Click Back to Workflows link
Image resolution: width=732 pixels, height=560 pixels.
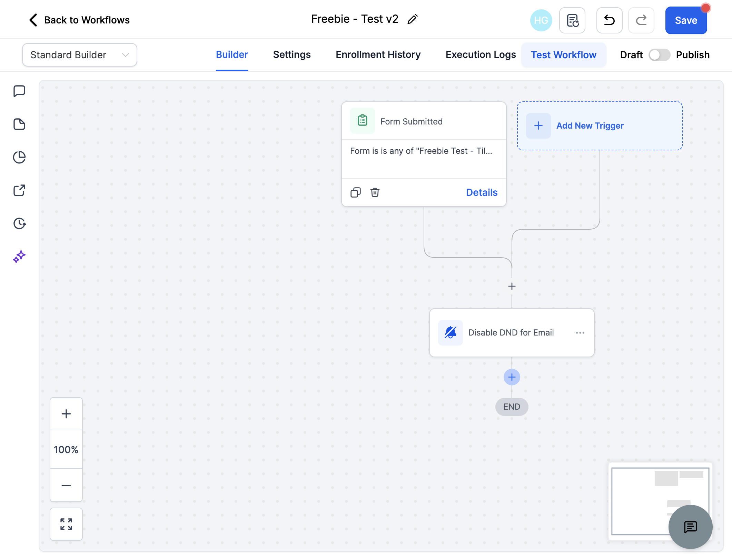click(87, 20)
